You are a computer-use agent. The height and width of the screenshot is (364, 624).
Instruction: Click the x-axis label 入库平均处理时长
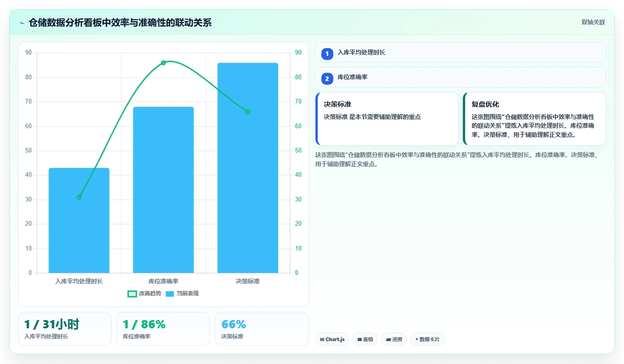pyautogui.click(x=79, y=281)
